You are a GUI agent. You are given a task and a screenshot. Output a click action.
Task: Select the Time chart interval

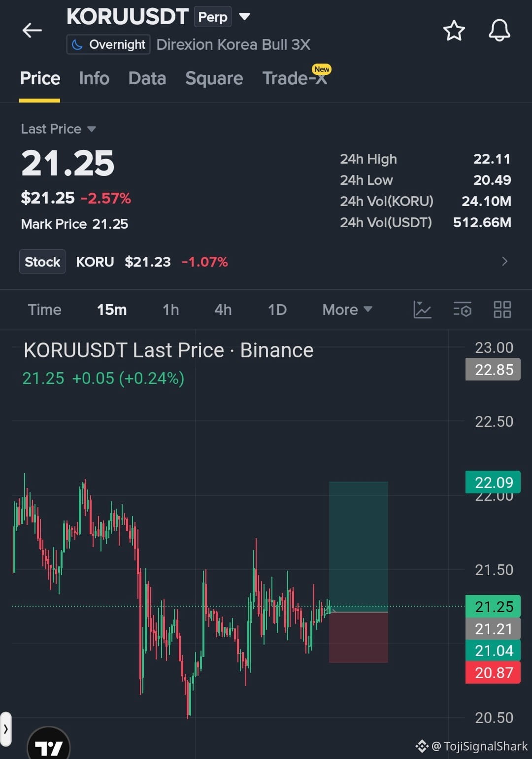[x=44, y=310]
